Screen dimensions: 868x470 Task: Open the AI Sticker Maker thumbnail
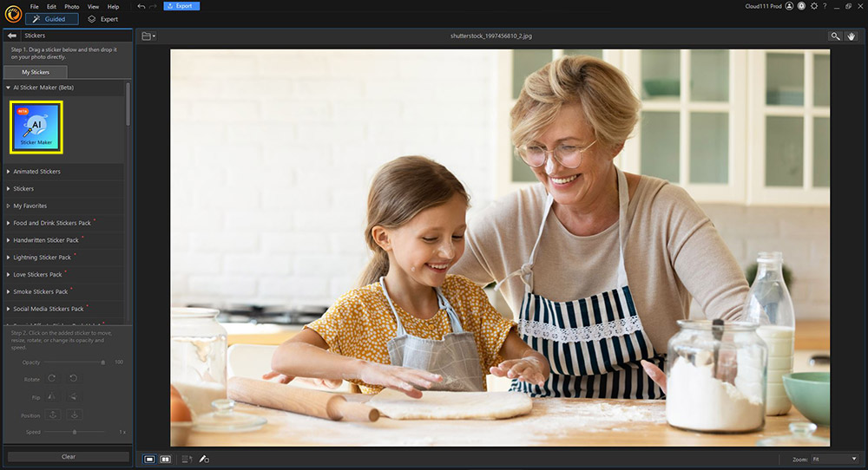pyautogui.click(x=36, y=127)
